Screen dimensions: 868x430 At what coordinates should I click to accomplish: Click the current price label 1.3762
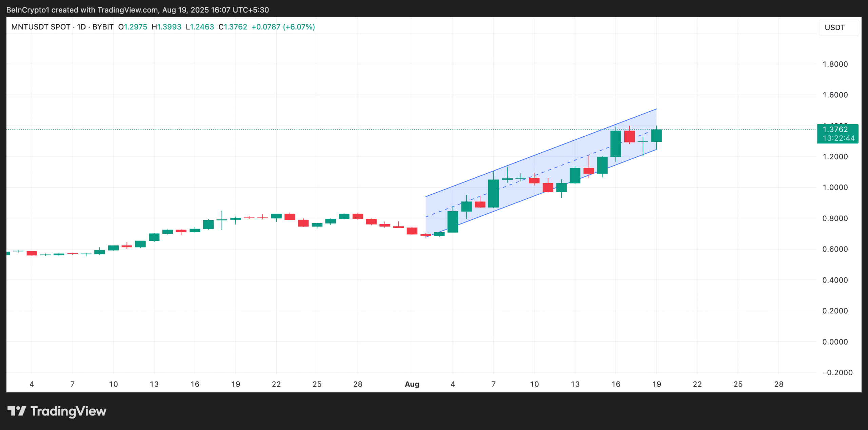pos(835,129)
